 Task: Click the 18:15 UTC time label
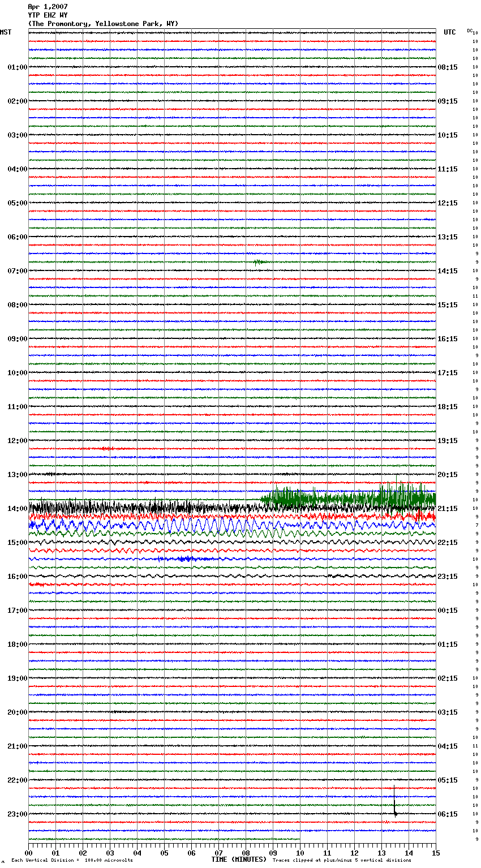coord(448,407)
